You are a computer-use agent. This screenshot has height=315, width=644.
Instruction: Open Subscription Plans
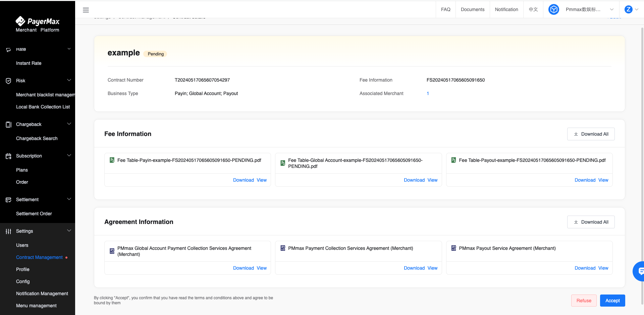(x=22, y=170)
